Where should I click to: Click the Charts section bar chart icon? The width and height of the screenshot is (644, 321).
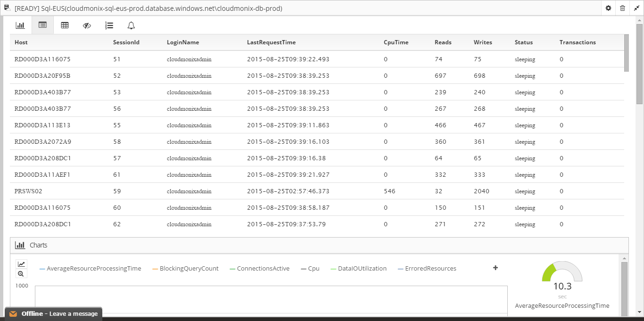point(20,245)
